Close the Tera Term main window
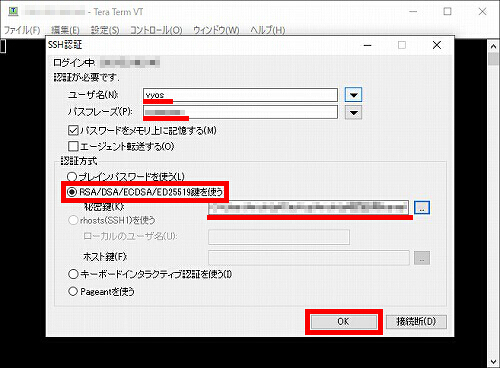500x368 pixels. point(482,12)
